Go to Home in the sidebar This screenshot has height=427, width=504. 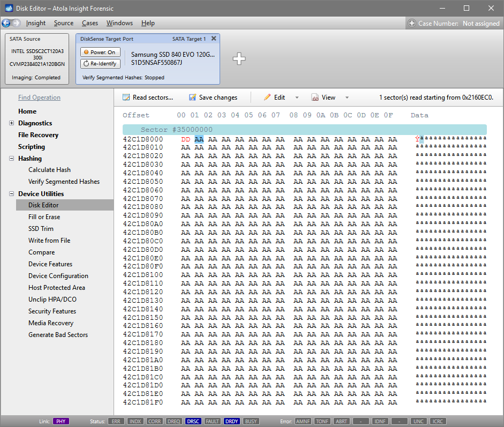[x=27, y=111]
